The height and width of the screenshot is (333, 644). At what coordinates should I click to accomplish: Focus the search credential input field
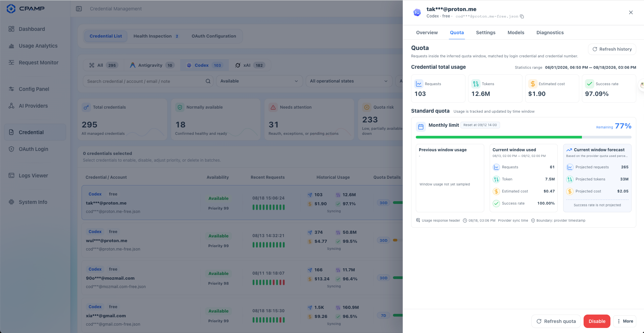148,81
